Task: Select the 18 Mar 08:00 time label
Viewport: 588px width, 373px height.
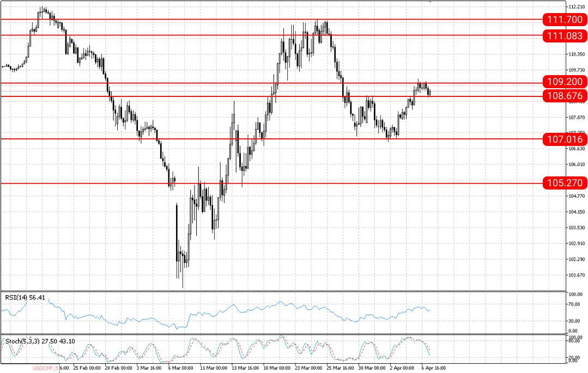Action: coord(277,368)
